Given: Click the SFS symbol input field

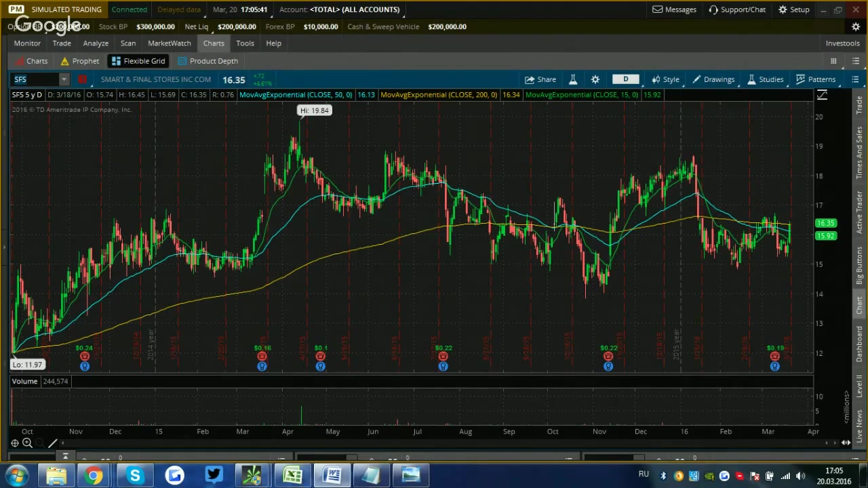Looking at the screenshot, I should (35, 79).
